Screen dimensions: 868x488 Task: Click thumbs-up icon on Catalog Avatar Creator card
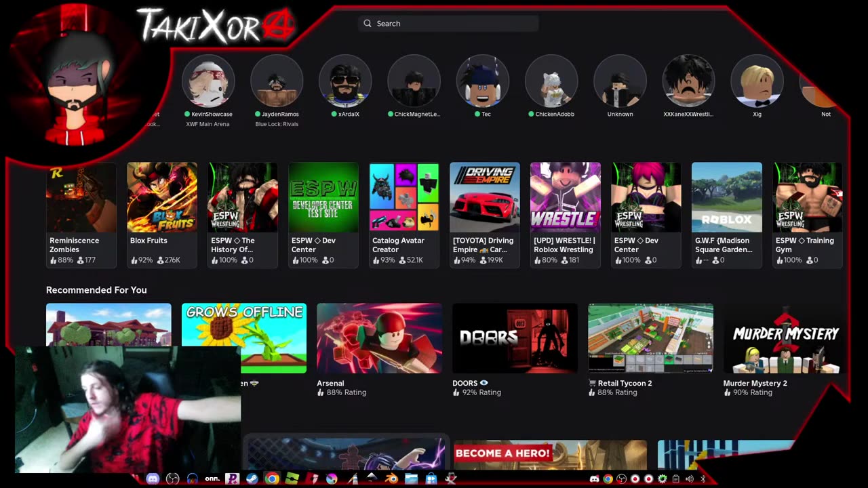click(x=376, y=260)
